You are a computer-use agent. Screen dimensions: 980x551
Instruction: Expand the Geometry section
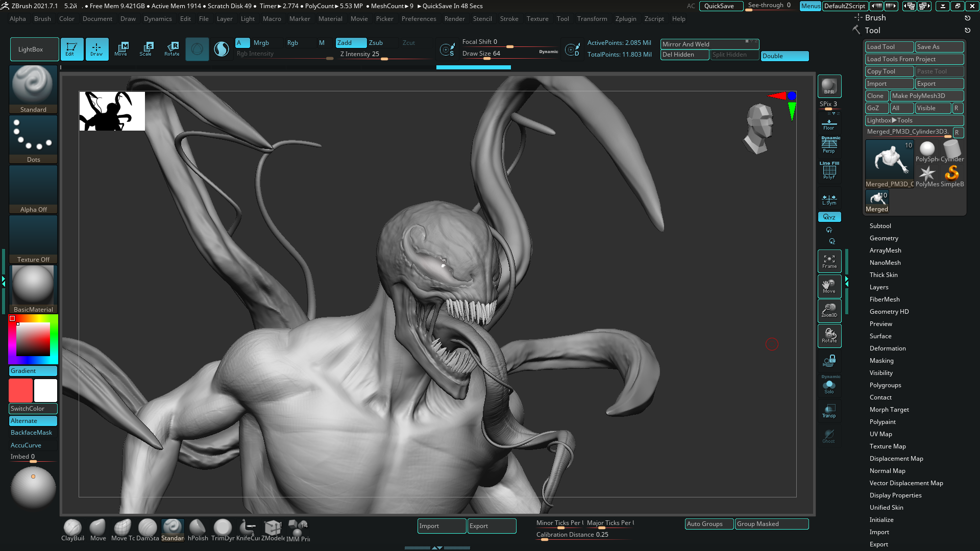coord(884,238)
